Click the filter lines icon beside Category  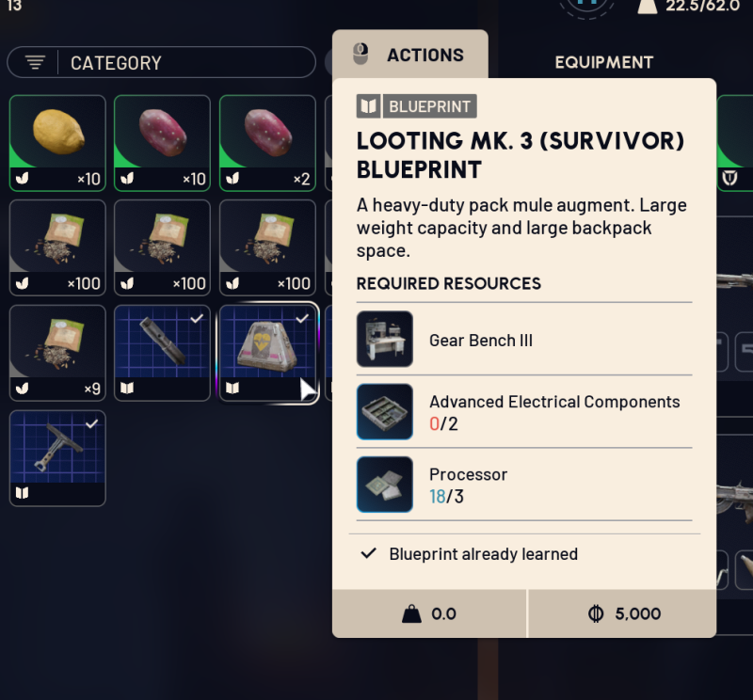point(35,62)
